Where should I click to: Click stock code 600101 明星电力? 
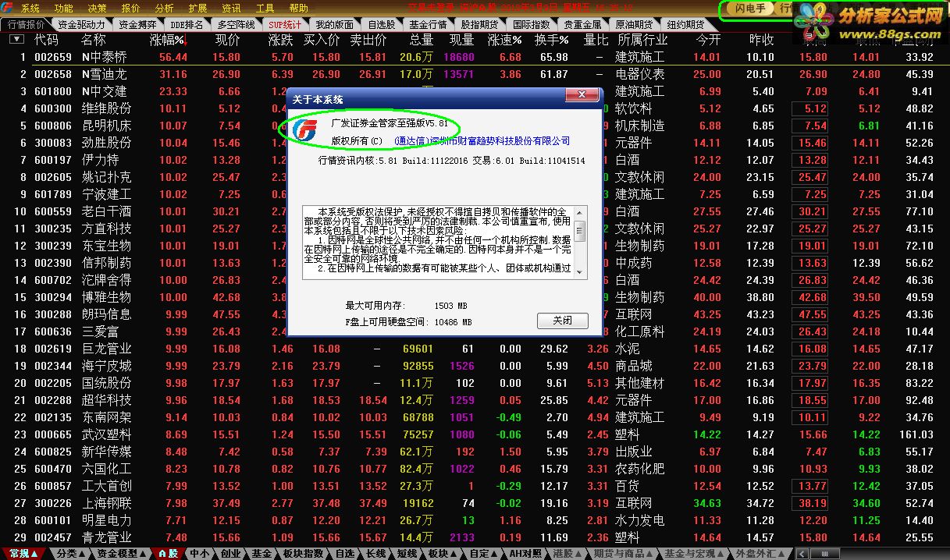click(53, 520)
